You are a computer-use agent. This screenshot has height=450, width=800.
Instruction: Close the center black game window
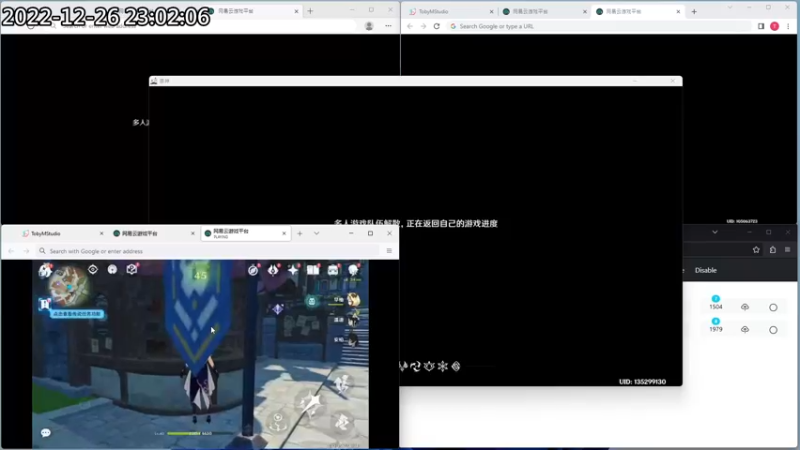(672, 81)
